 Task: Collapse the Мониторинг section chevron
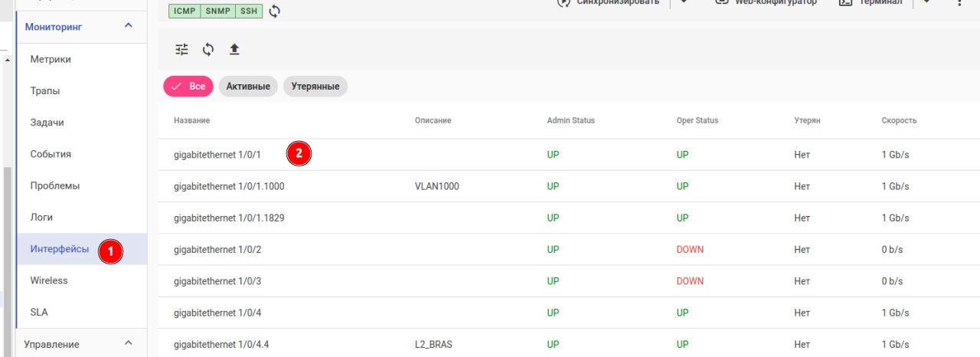tap(128, 26)
